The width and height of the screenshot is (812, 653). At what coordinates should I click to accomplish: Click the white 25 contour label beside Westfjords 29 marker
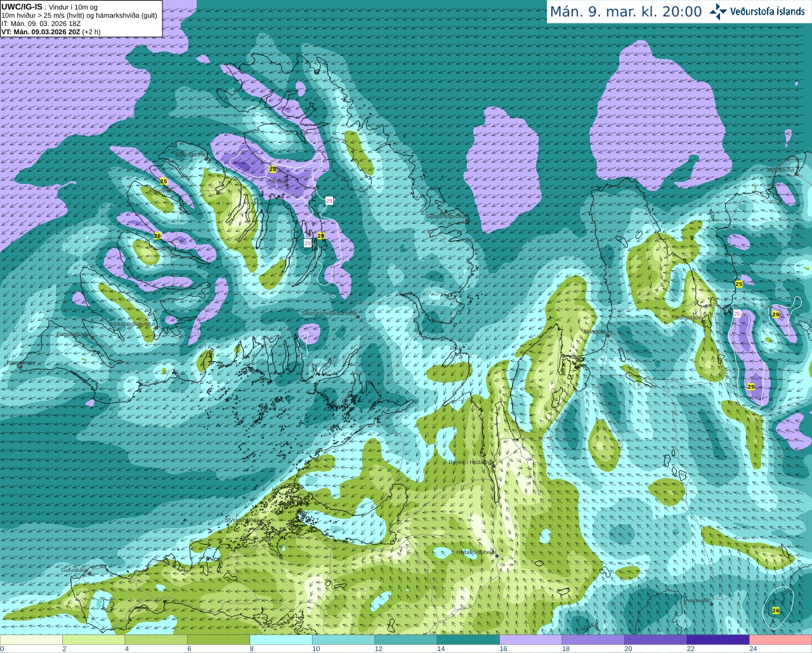tap(308, 243)
